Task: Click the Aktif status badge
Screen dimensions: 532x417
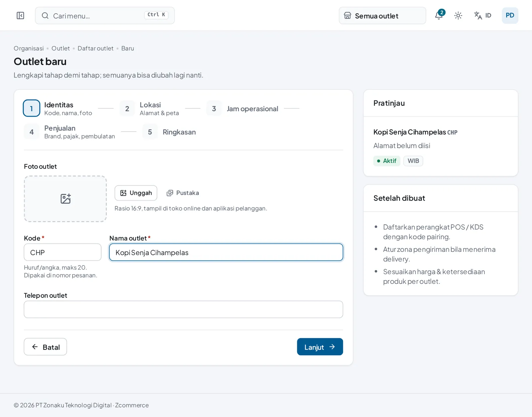Action: 387,161
